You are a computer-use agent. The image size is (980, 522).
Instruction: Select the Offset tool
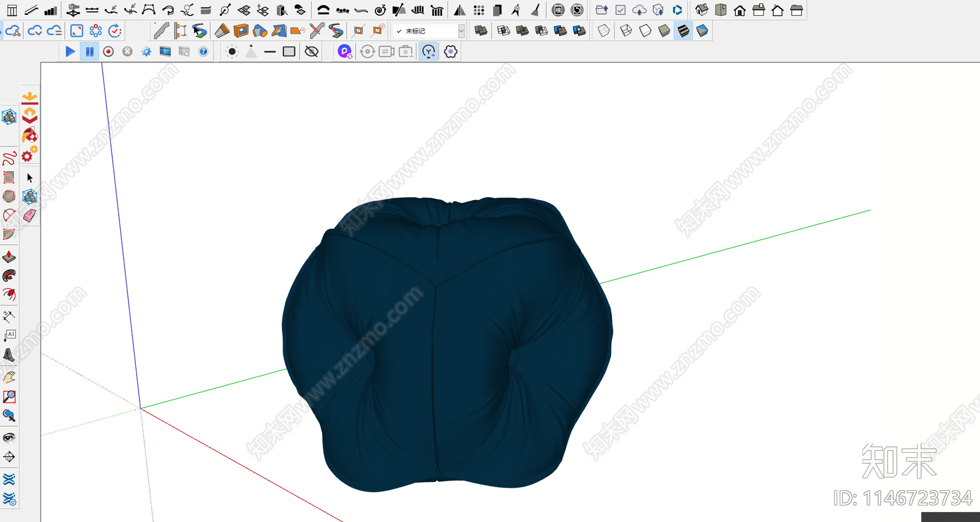pyautogui.click(x=9, y=294)
